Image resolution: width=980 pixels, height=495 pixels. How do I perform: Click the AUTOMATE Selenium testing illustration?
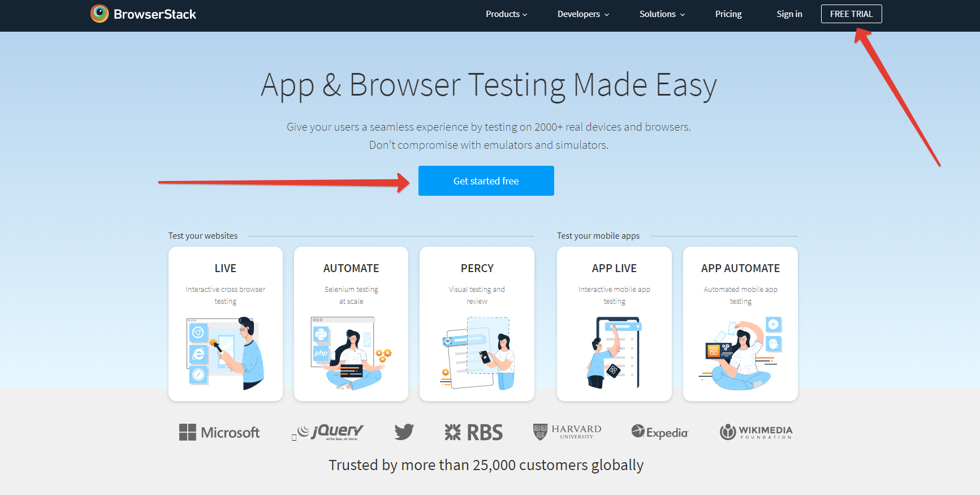351,354
